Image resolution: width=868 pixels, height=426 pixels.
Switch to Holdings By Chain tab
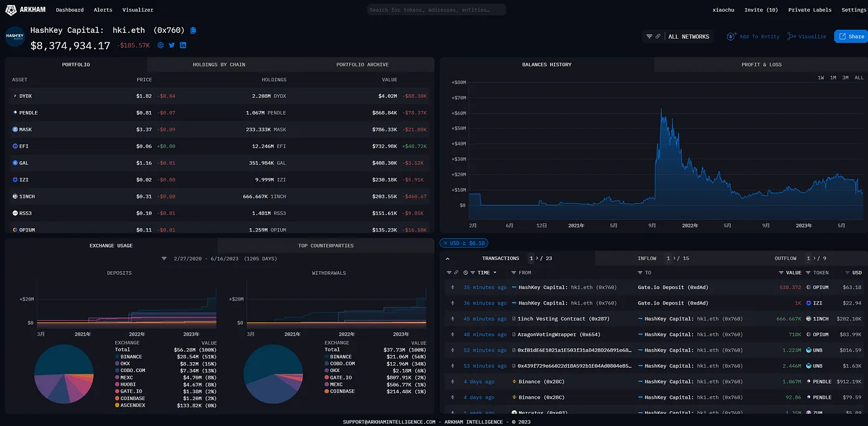point(219,64)
